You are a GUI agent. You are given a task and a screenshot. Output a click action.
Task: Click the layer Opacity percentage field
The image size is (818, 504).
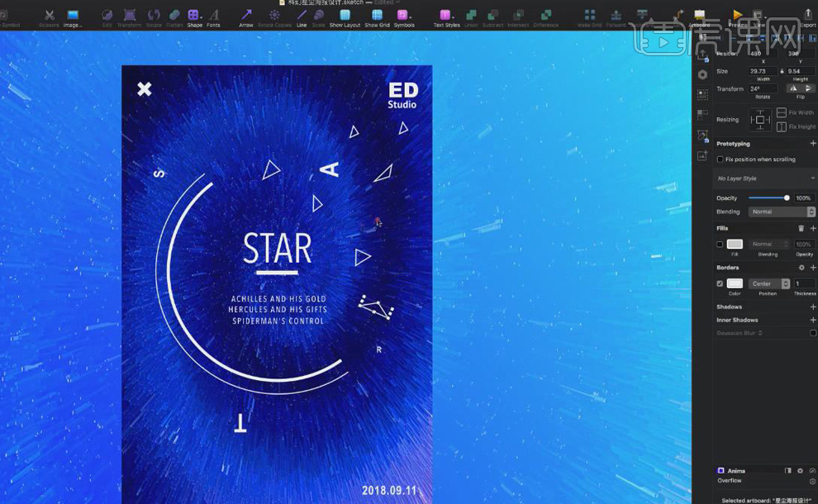pos(804,197)
